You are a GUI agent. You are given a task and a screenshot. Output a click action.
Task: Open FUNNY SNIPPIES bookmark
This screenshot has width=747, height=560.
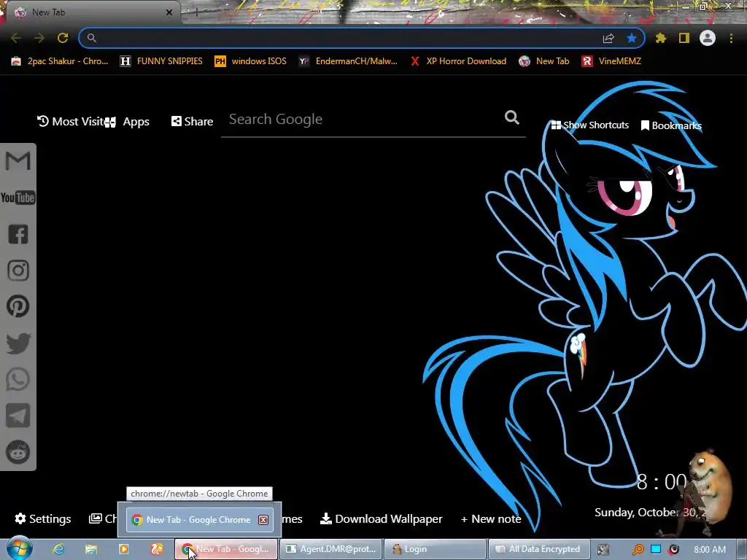click(161, 61)
